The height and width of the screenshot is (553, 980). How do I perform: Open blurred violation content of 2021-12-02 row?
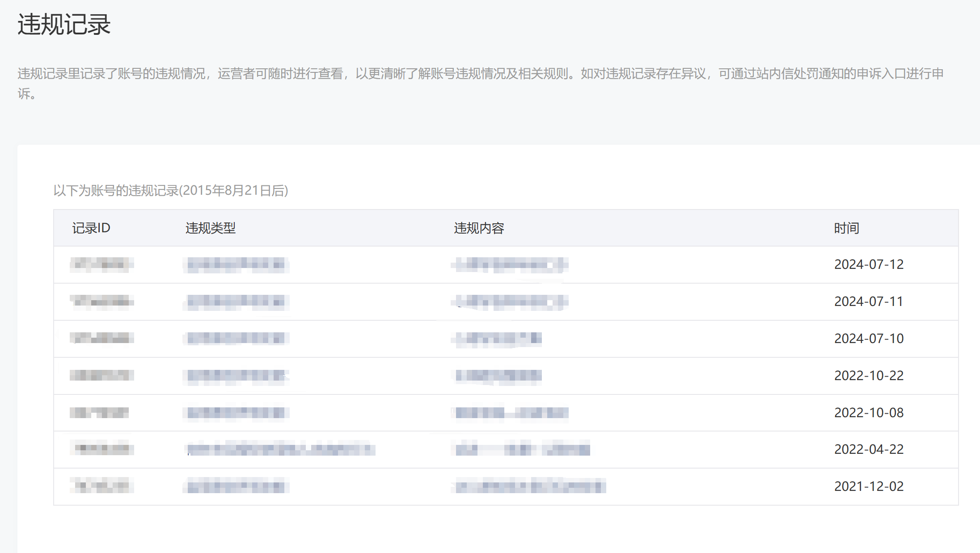pyautogui.click(x=530, y=486)
